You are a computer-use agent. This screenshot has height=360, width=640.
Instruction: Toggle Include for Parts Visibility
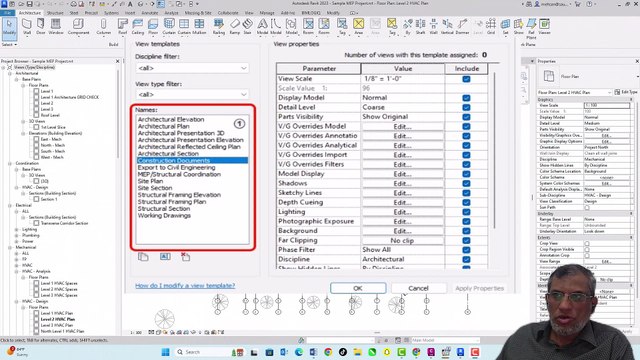(x=466, y=117)
